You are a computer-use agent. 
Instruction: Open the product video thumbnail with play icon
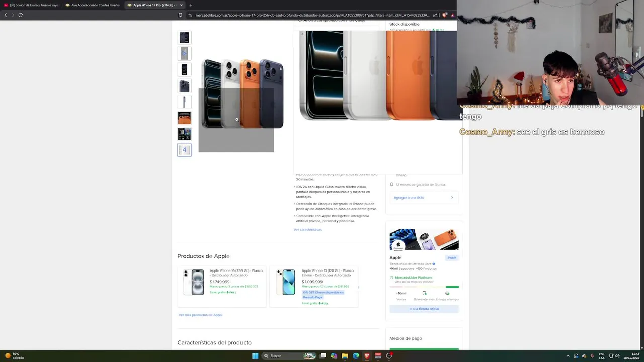tap(184, 53)
